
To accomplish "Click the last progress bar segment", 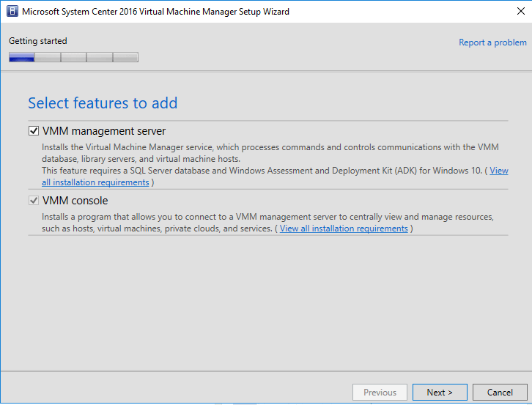I will point(125,57).
